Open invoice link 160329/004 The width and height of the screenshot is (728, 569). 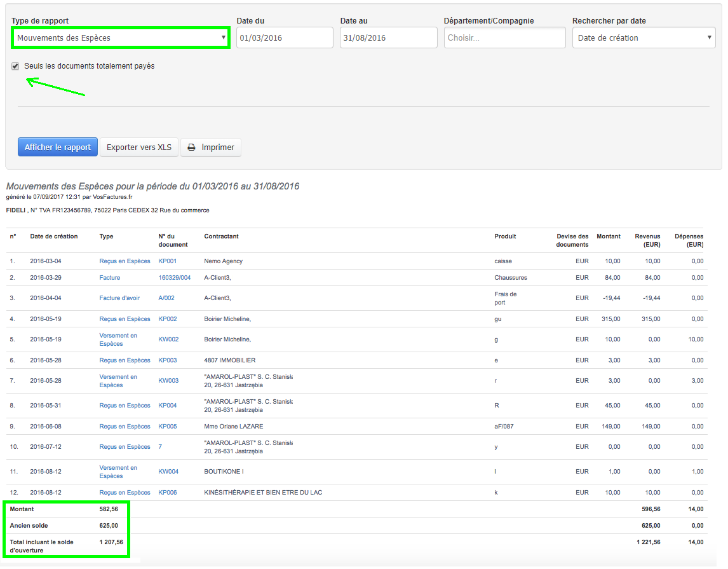[x=174, y=278]
